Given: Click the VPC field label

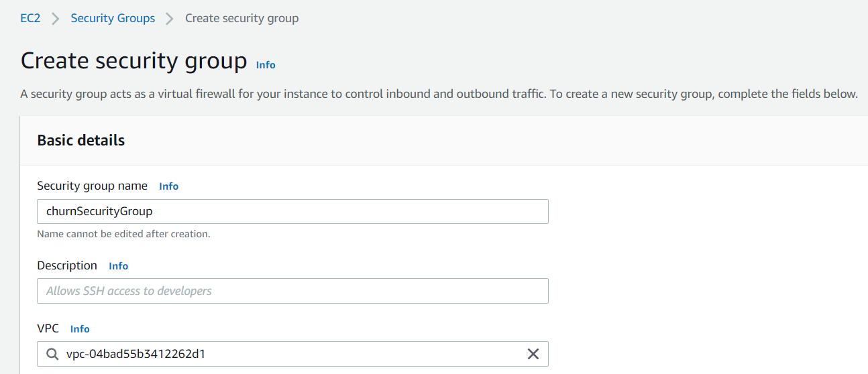Looking at the screenshot, I should point(48,328).
